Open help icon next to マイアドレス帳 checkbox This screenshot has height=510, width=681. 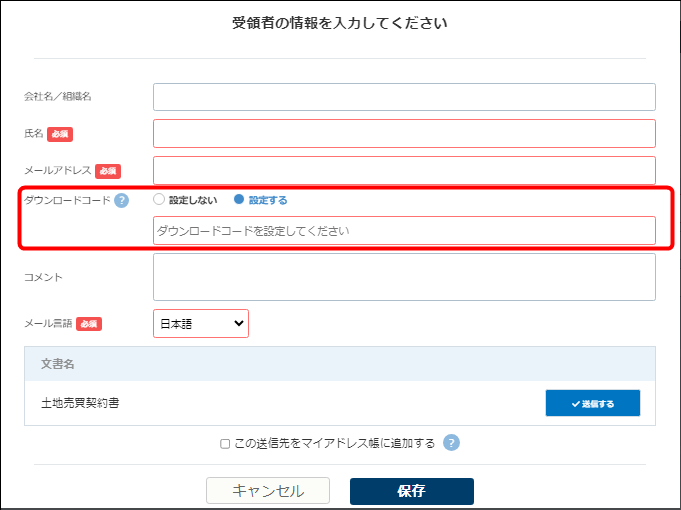(x=451, y=443)
